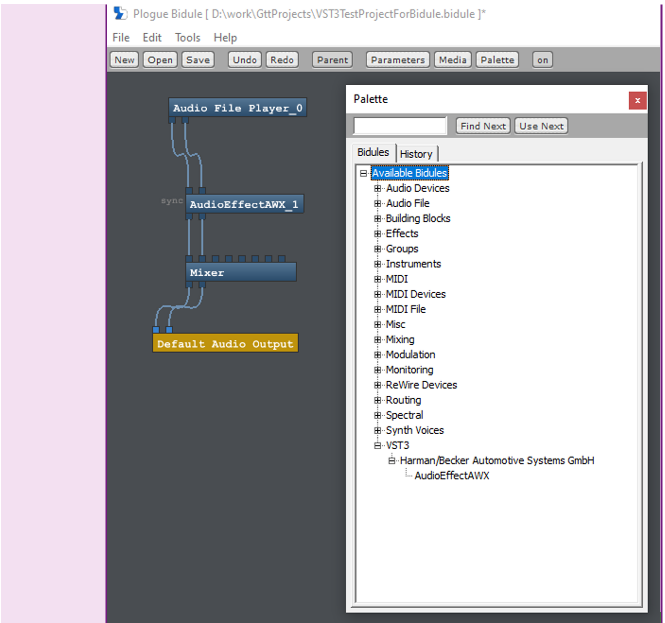Expand the Building Blocks category

[377, 218]
